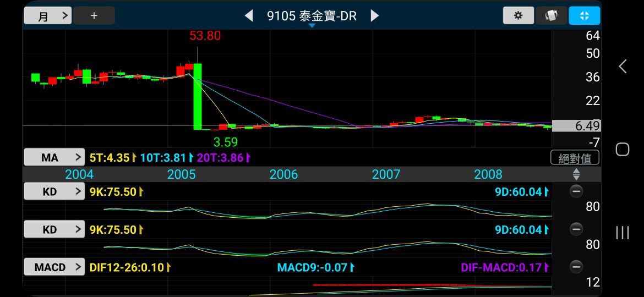644x297 pixels.
Task: Open the MA indicator type selector
Action: pos(54,158)
